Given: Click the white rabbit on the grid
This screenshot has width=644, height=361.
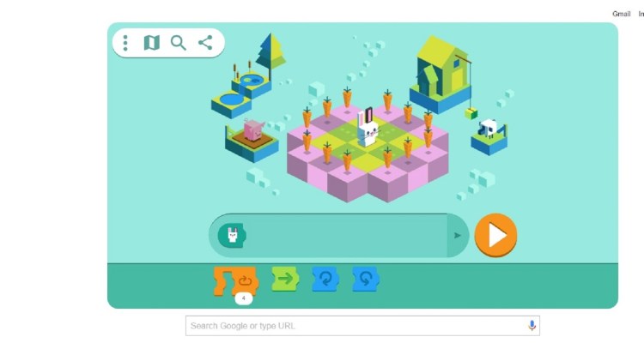Looking at the screenshot, I should pos(368,127).
